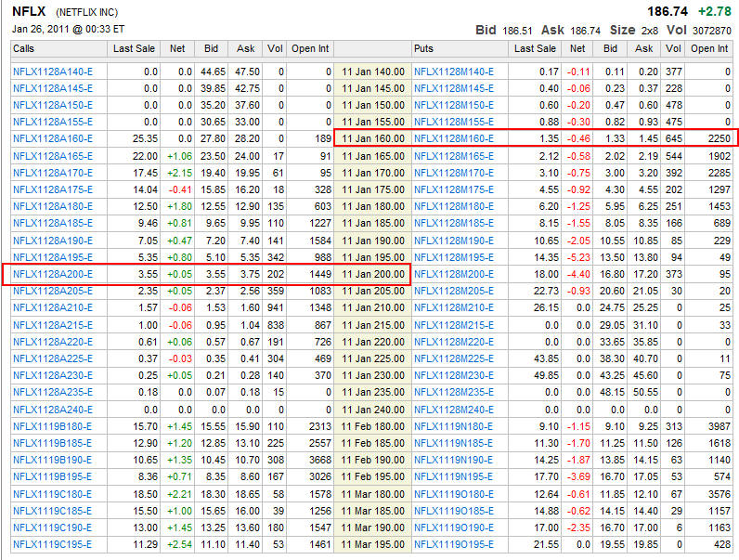Click the NFLX1128A185-E call option
The height and width of the screenshot is (560, 739).
tap(53, 223)
